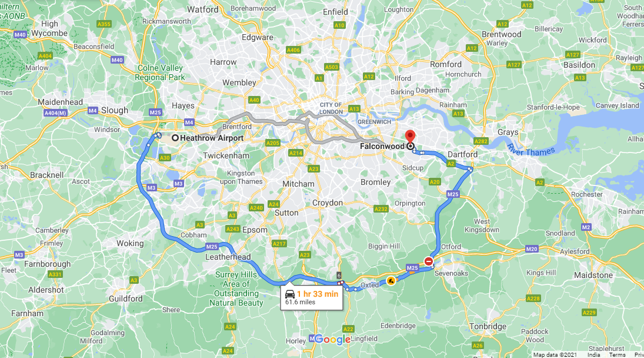Click the Map data ©2021 attribution

(555, 354)
